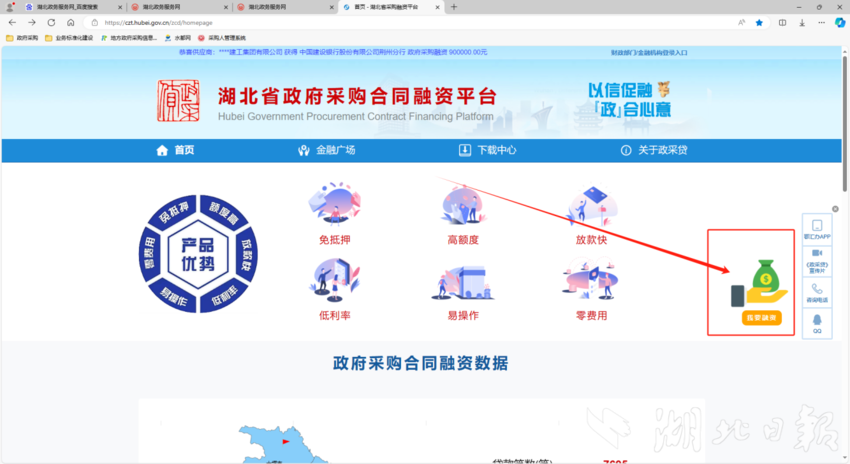The height and width of the screenshot is (464, 850).
Task: Click 财政部门/金融机构登录入口 link
Action: pyautogui.click(x=648, y=52)
